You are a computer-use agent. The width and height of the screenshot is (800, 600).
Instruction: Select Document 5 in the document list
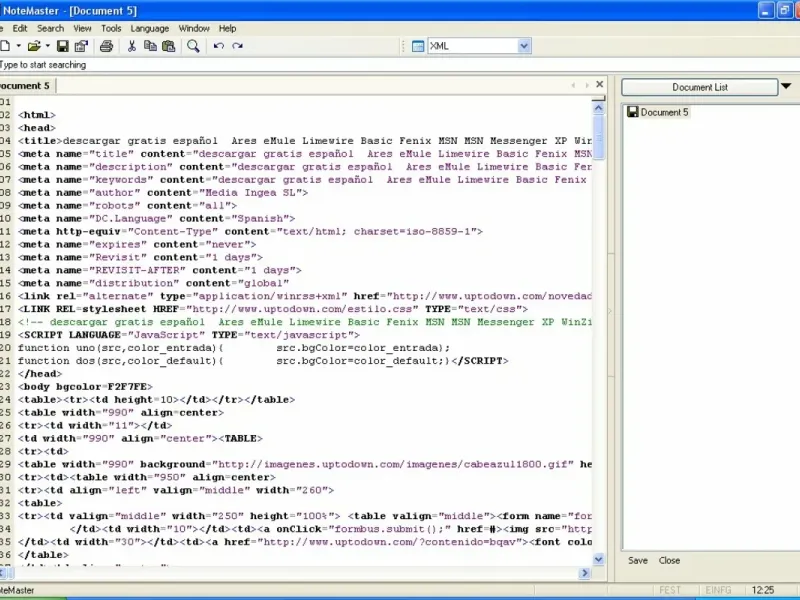point(658,112)
